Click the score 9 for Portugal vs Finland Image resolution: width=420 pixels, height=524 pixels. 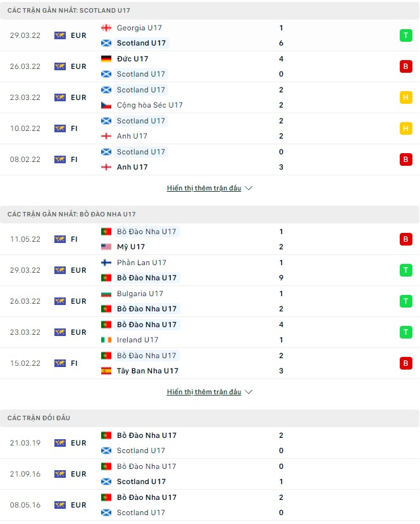[281, 277]
